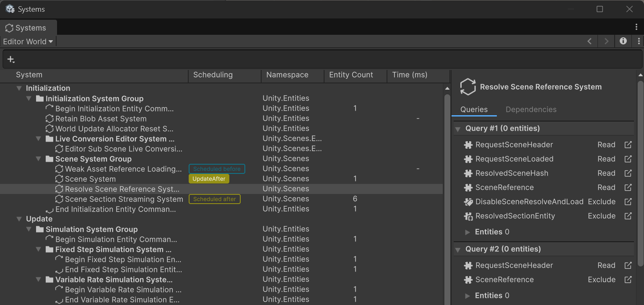Collapse the Initialization section
Viewport: 644px width, 305px height.
tap(19, 88)
